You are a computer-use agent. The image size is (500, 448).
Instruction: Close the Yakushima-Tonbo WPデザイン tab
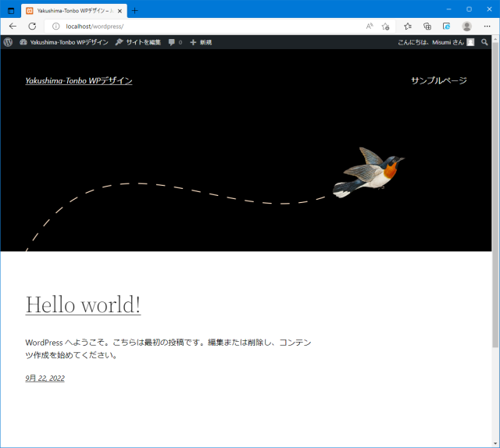coord(120,11)
